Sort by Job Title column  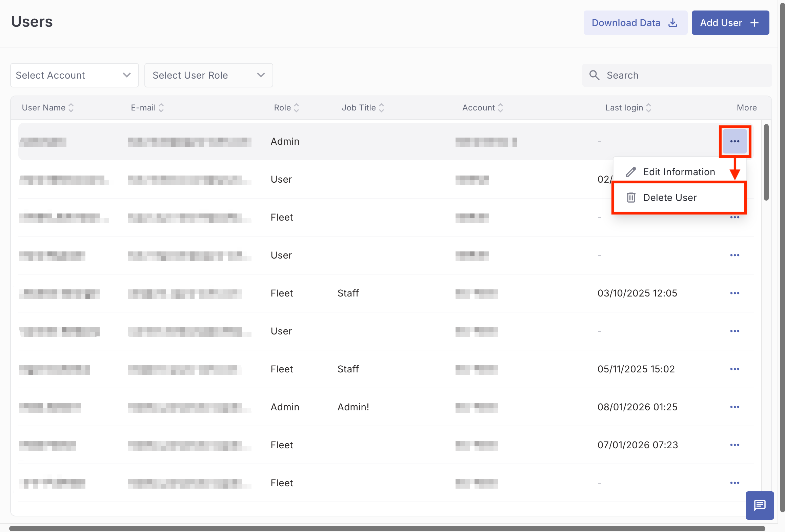click(382, 108)
